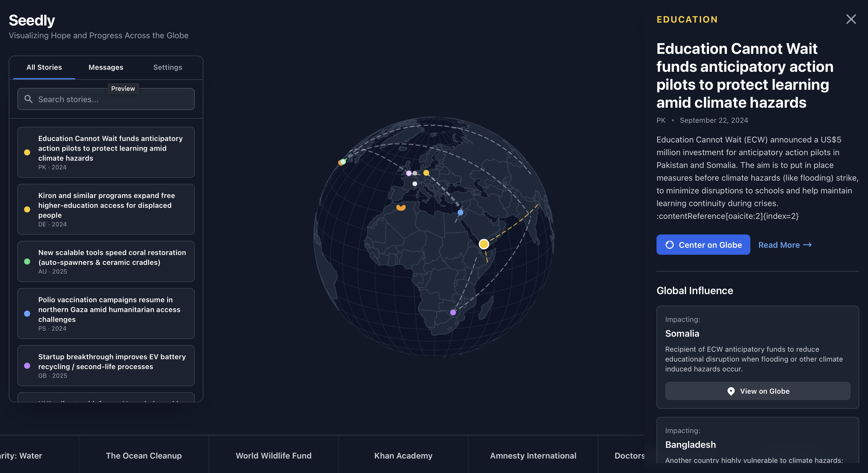This screenshot has height=473, width=868.
Task: Select the All Stories tab
Action: click(44, 67)
